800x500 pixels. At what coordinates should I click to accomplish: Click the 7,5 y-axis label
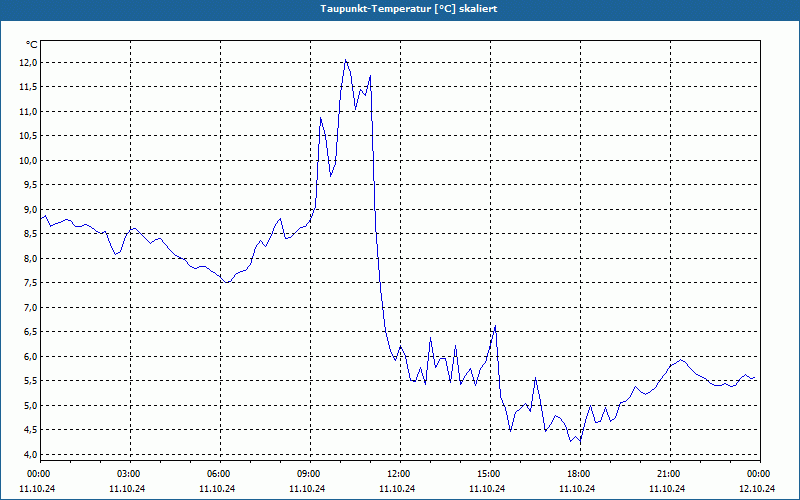[30, 283]
